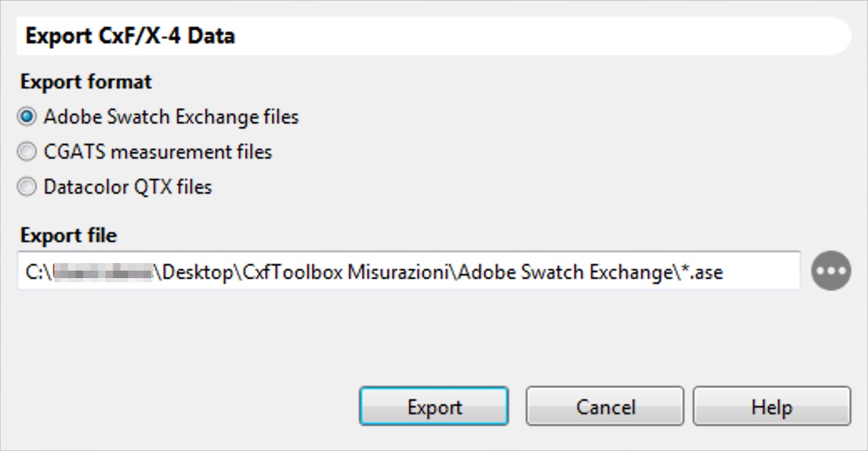Open Help for this dialog
Screen dimensions: 868x451
(771, 408)
